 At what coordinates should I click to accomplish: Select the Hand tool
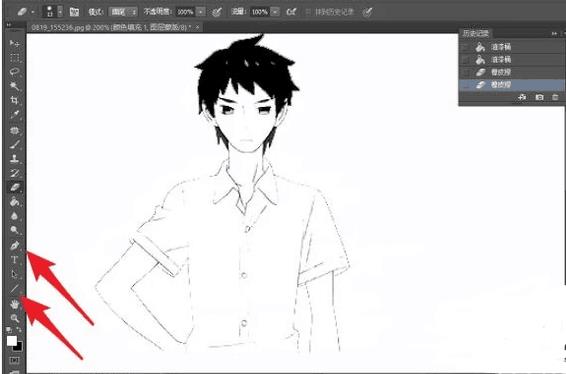(x=14, y=304)
